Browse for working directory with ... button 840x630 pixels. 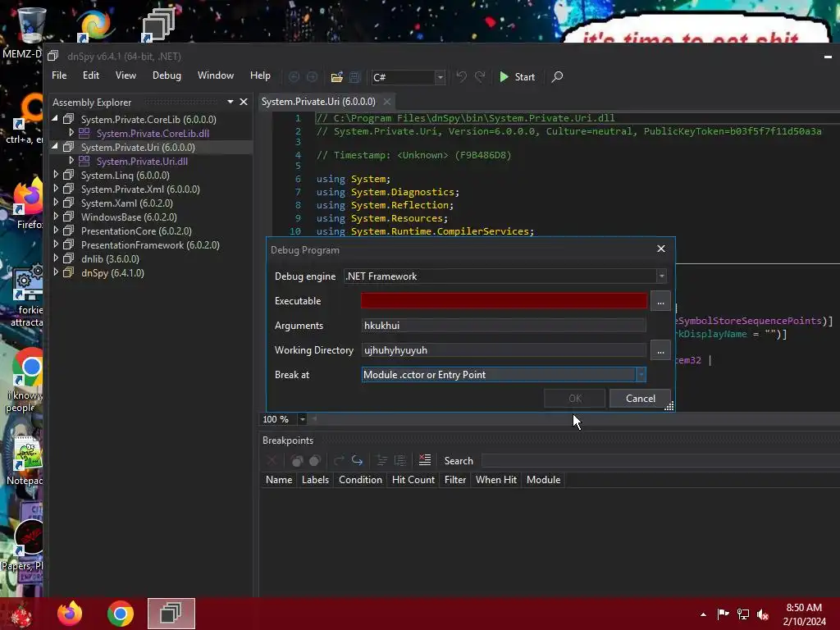[x=660, y=350]
